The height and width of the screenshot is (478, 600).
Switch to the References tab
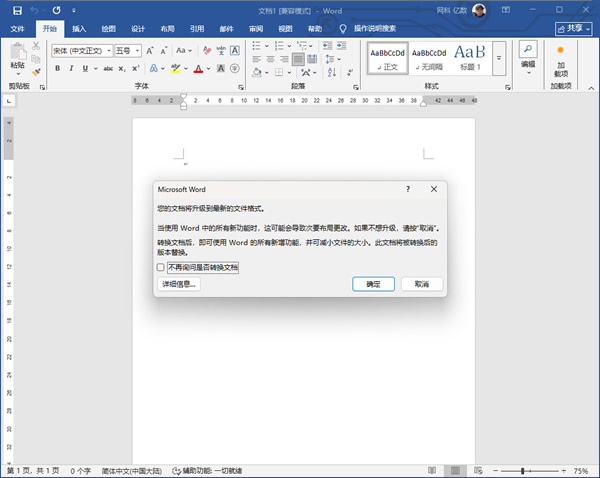click(197, 29)
